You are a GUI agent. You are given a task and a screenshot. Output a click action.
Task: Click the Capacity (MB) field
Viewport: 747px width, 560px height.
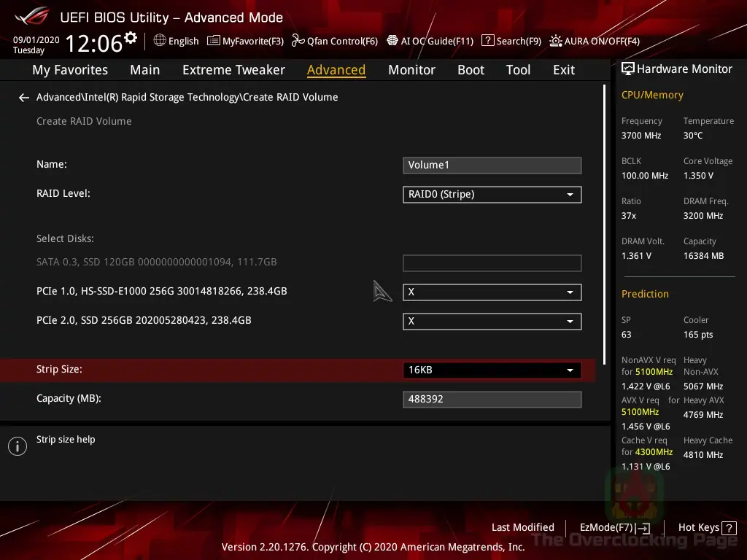click(492, 399)
